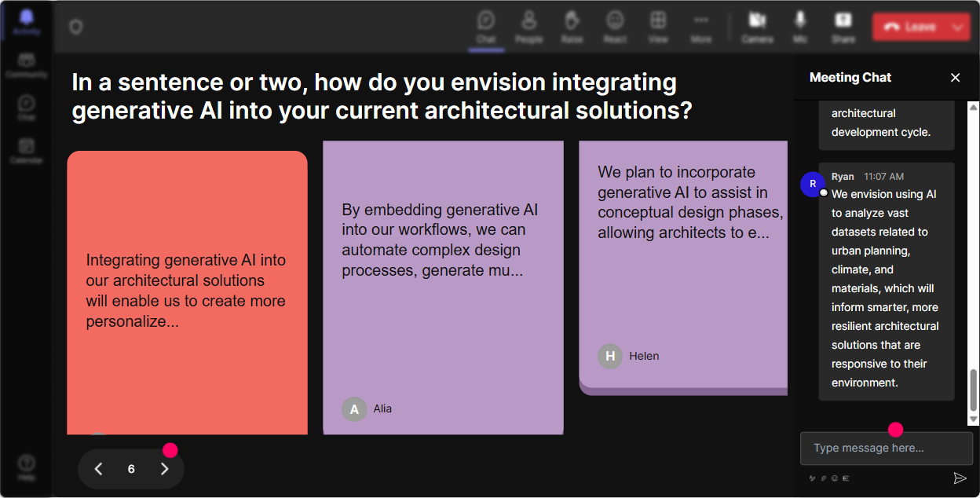The width and height of the screenshot is (980, 498).
Task: Click the Meeting Chat title
Action: point(850,77)
